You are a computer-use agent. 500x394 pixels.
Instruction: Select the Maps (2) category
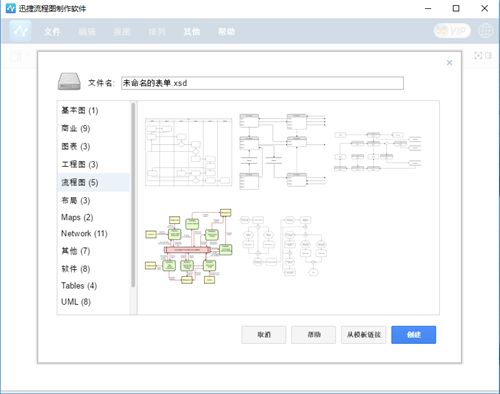93,217
